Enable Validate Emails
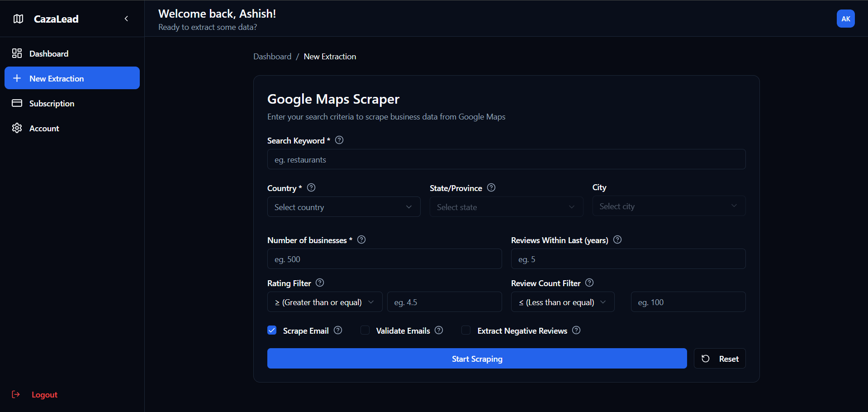Viewport: 868px width, 412px height. (365, 330)
